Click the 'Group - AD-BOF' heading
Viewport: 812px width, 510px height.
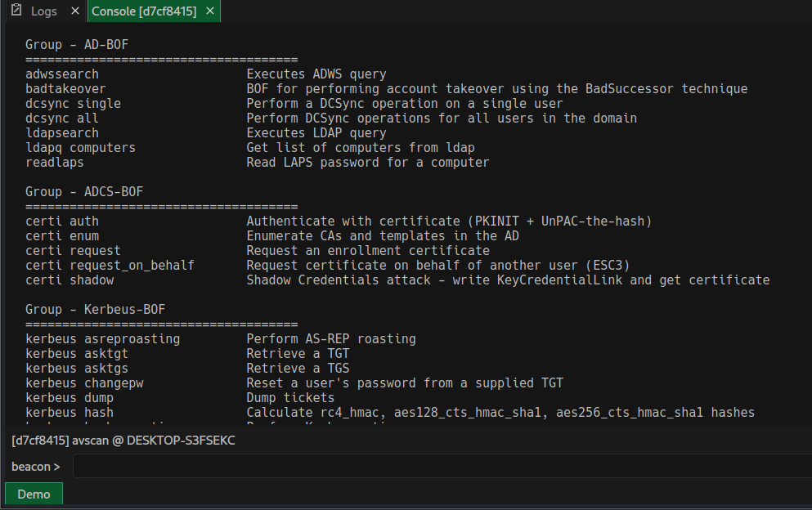point(77,44)
